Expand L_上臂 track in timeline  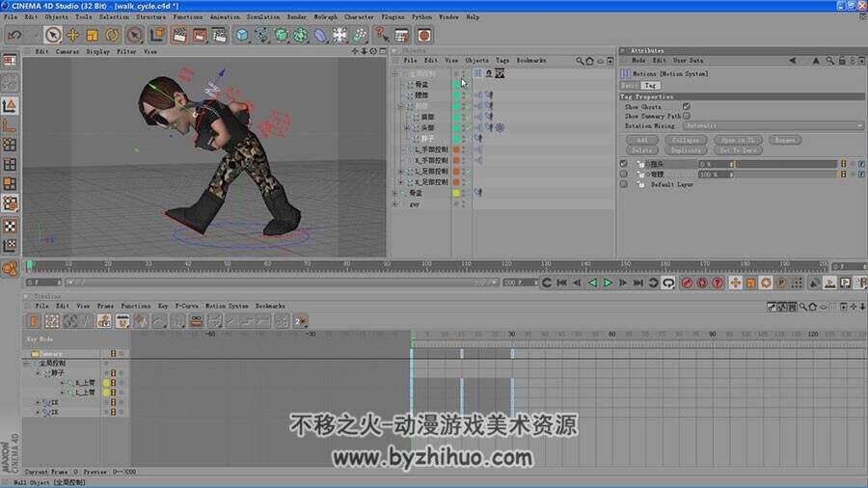[62, 393]
